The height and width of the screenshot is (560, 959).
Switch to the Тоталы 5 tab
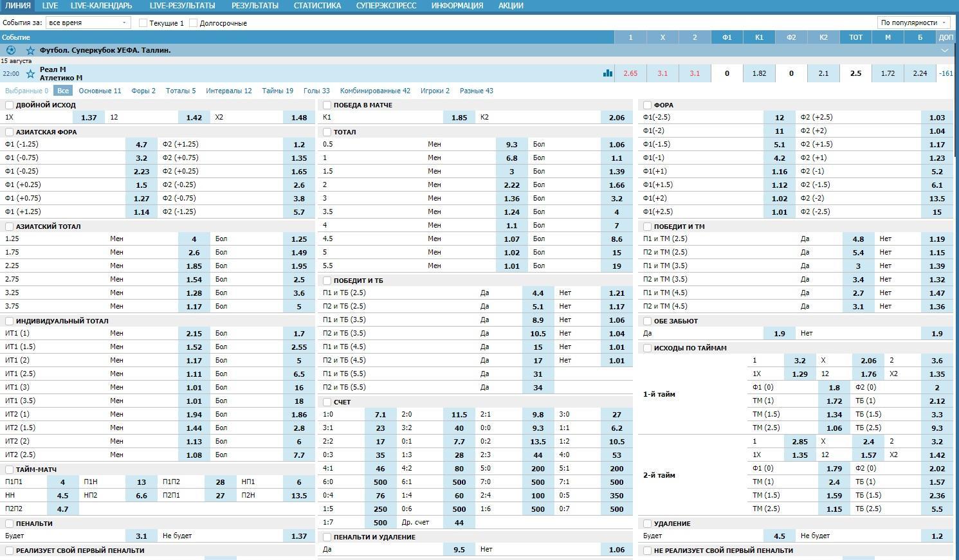point(181,91)
